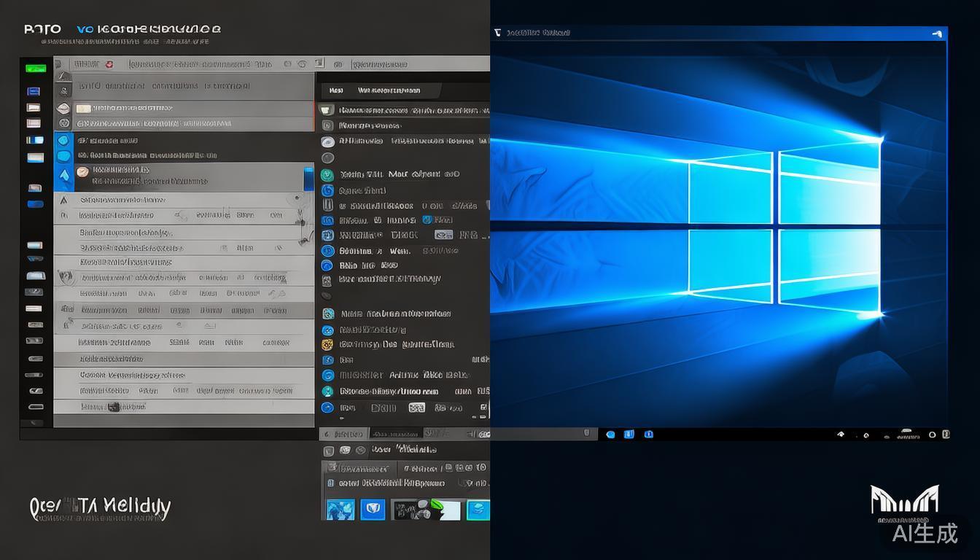This screenshot has height=560, width=980.
Task: Expand the folder row with the yellow icon
Action: coord(83,109)
